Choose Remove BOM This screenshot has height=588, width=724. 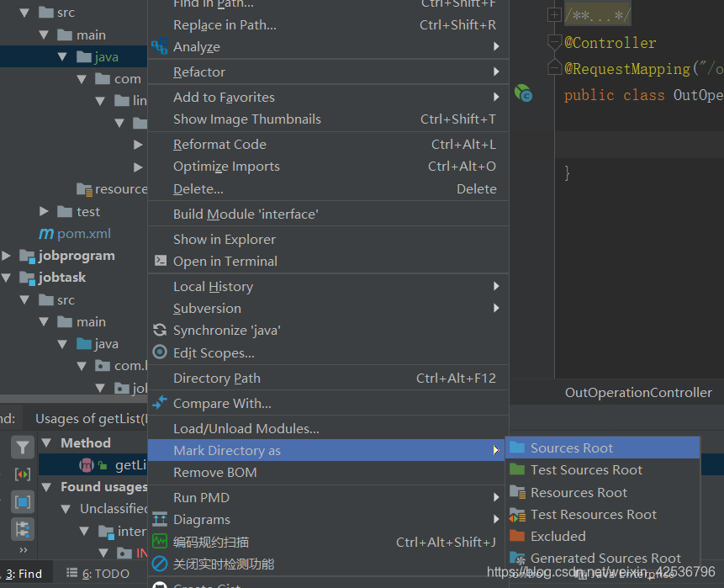pyautogui.click(x=328, y=472)
